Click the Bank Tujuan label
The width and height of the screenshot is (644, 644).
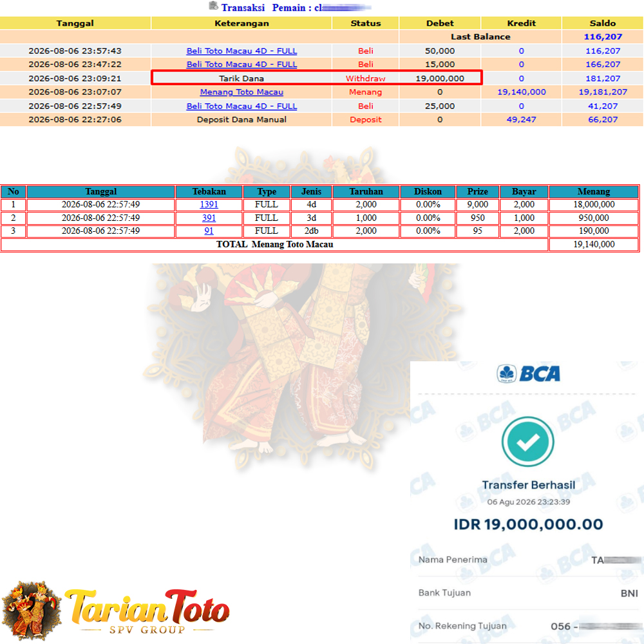[444, 592]
